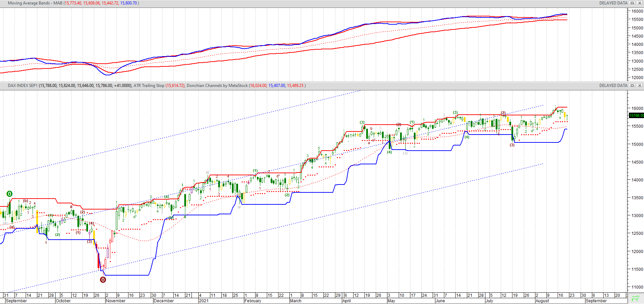Click the green 15786.00 last price tag
Image resolution: width=644 pixels, height=304 pixels.
point(636,115)
